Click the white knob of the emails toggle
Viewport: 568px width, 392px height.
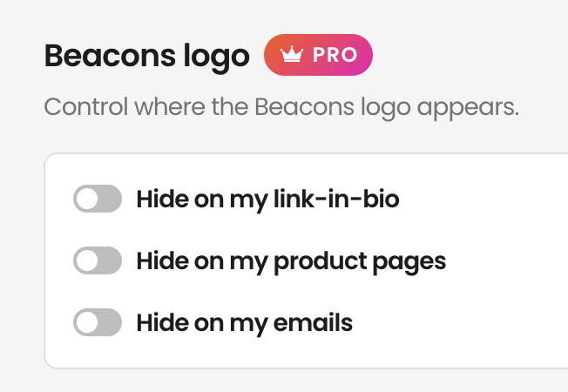(x=87, y=322)
